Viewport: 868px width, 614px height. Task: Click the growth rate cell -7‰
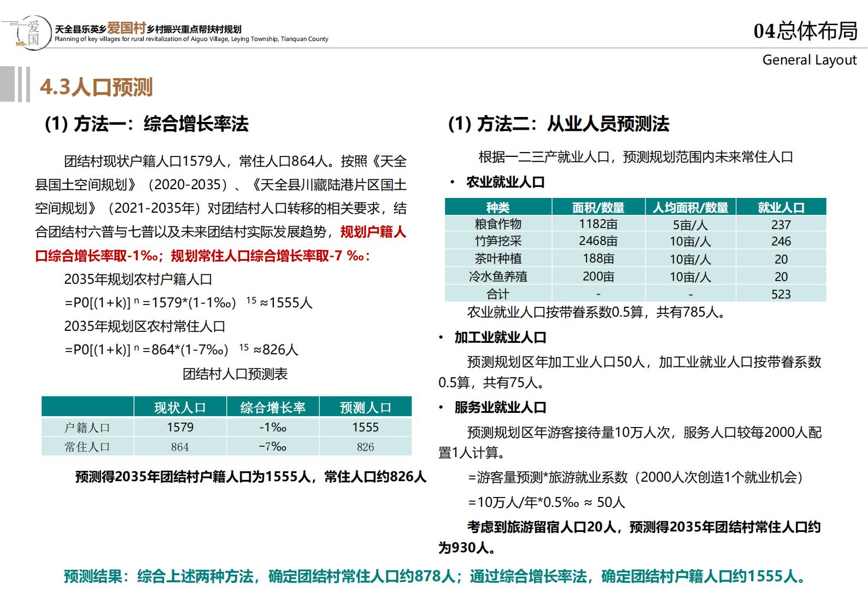tap(273, 447)
